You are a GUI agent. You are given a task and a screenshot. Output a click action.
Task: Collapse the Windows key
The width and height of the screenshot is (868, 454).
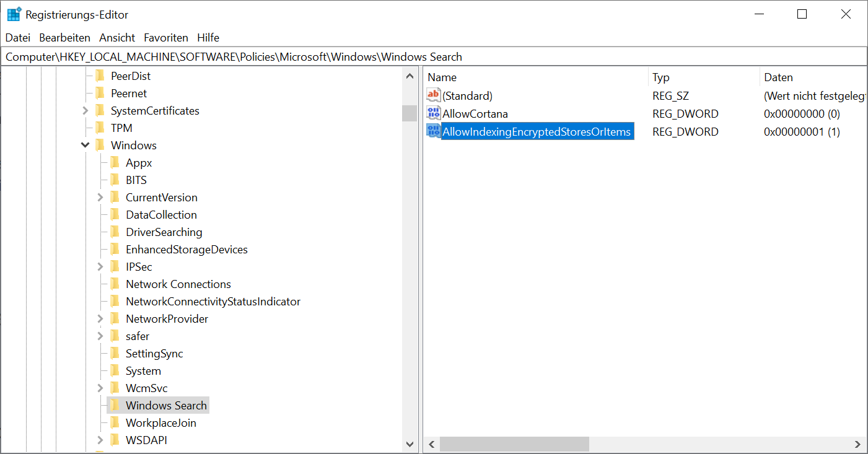point(85,146)
